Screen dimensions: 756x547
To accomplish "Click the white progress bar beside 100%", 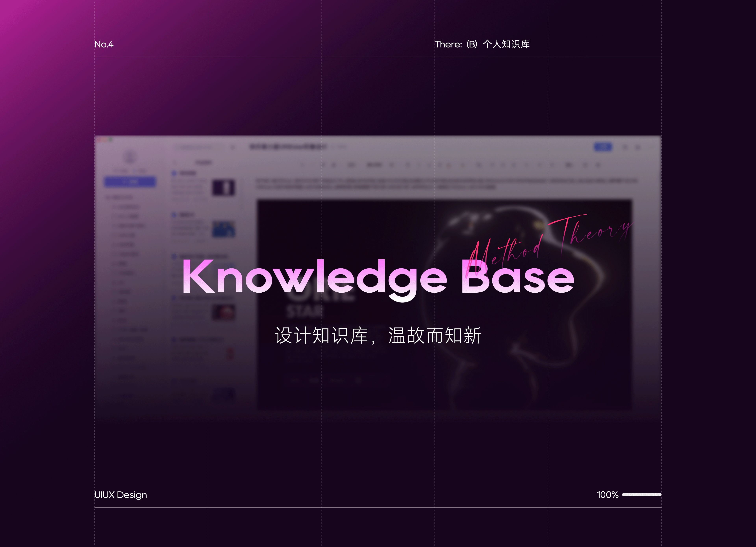I will tap(642, 495).
